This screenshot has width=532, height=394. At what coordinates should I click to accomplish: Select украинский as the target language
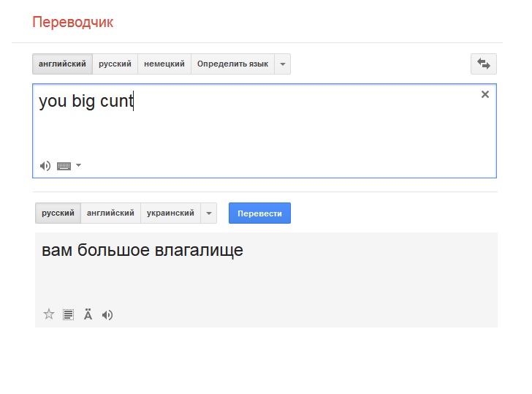pyautogui.click(x=170, y=213)
